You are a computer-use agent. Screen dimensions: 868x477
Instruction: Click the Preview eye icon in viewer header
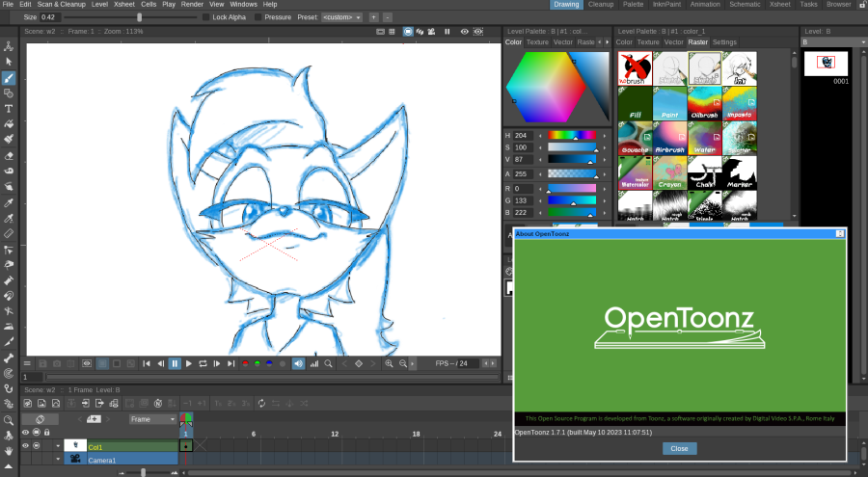(x=465, y=32)
